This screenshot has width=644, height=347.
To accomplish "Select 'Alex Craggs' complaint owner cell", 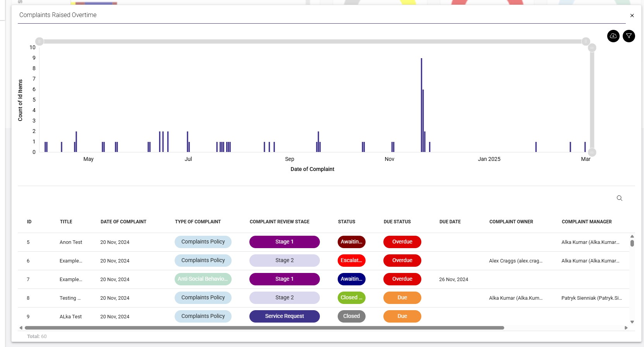I will 515,261.
